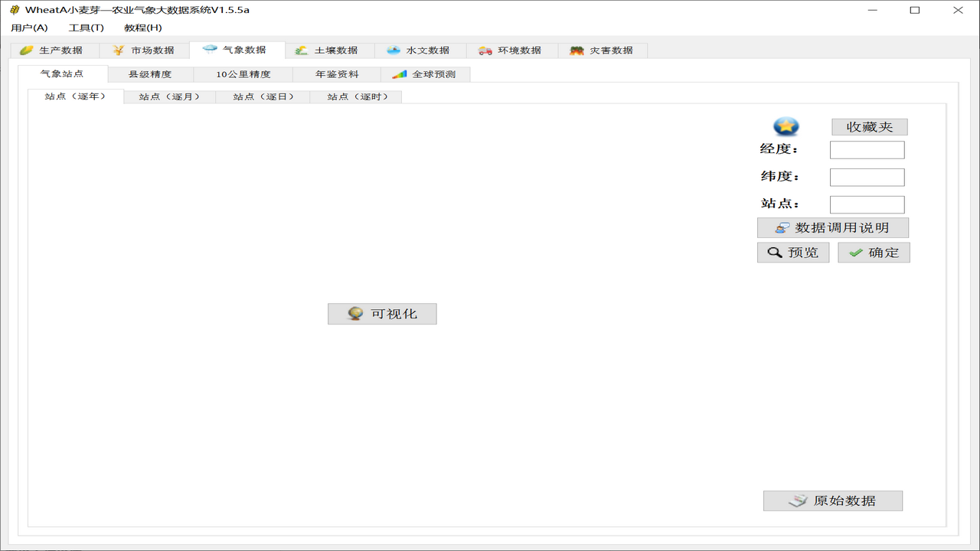
Task: Click the money icon on 市场数据 tab
Action: point(116,49)
